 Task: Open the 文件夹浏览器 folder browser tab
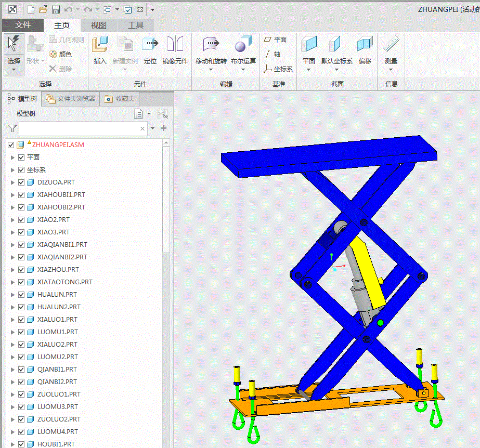pyautogui.click(x=71, y=99)
